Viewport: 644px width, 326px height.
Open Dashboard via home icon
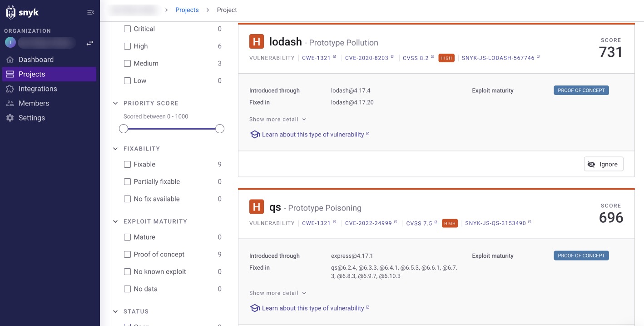[10, 60]
